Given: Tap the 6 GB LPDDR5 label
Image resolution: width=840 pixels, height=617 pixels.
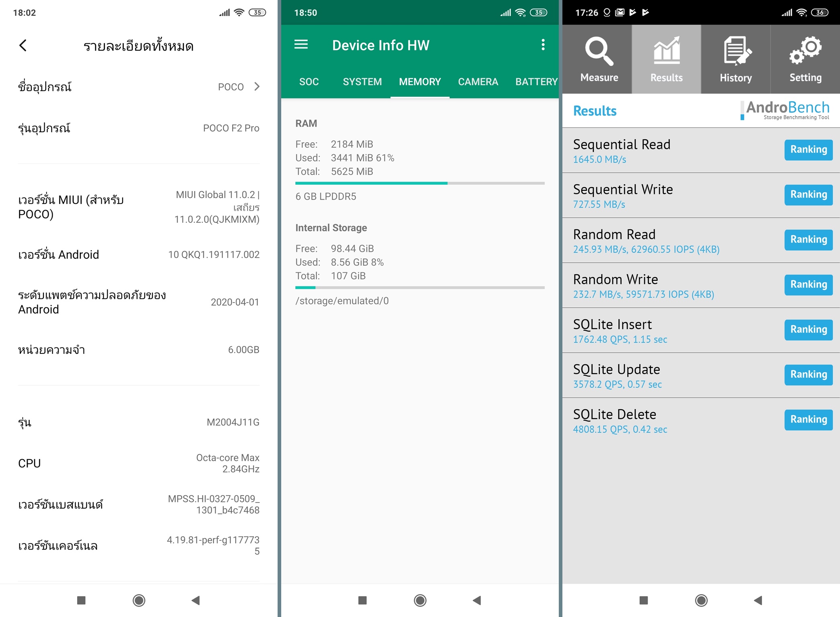Looking at the screenshot, I should coord(326,196).
